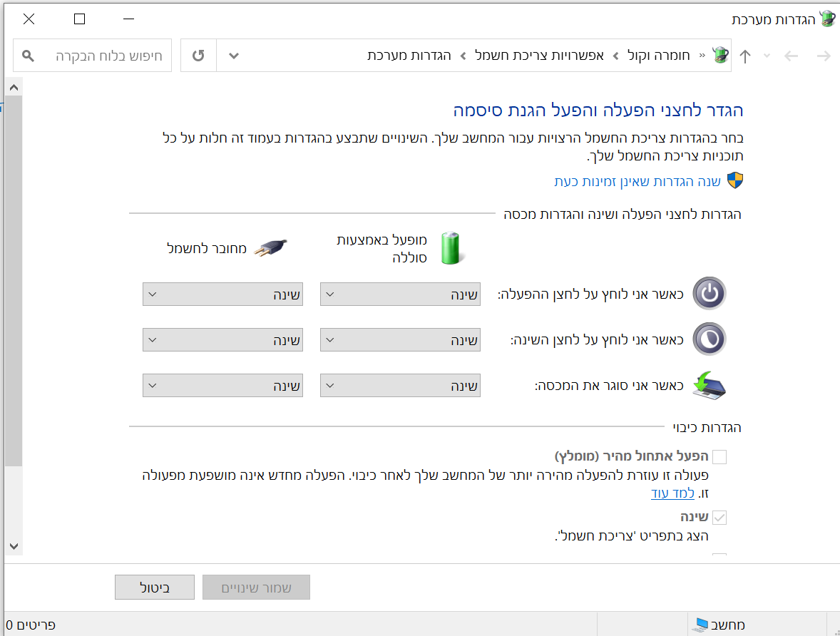Open power button on-battery dropdown

point(400,294)
